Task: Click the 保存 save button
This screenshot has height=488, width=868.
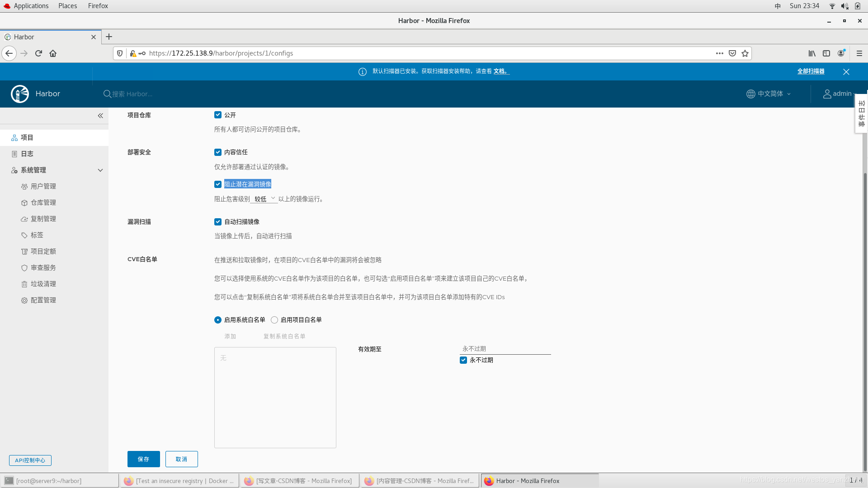Action: pyautogui.click(x=144, y=459)
